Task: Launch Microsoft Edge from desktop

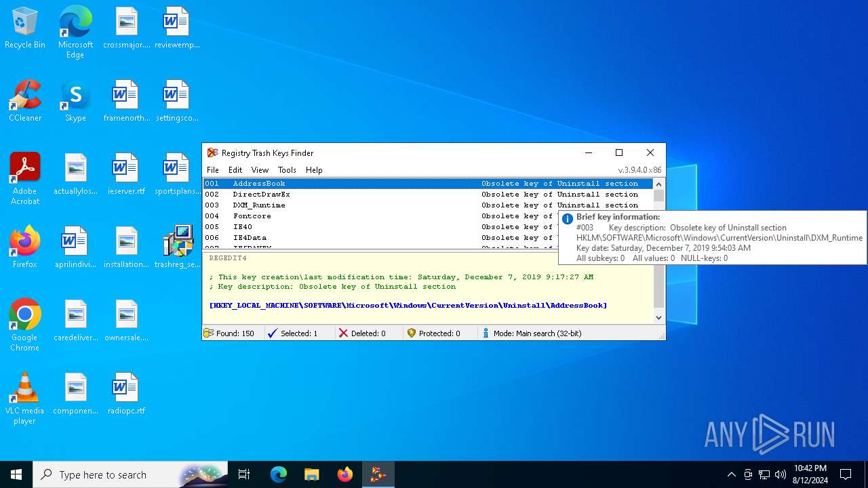Action: click(75, 33)
